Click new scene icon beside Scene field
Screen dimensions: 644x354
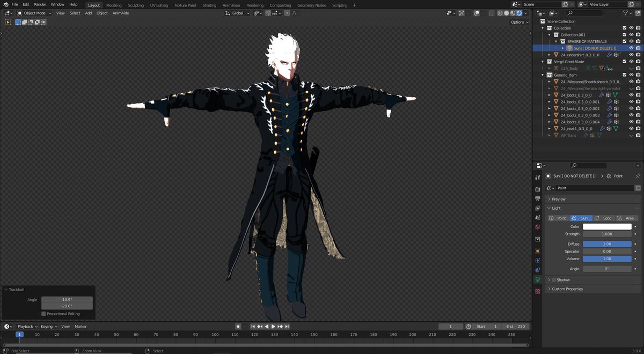[x=565, y=4]
